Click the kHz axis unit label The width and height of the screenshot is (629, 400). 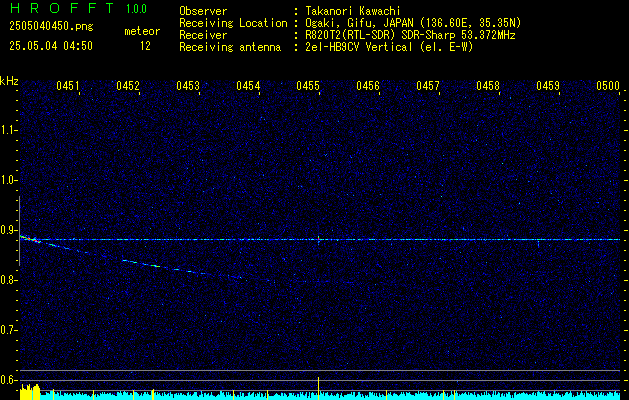pyautogui.click(x=9, y=81)
